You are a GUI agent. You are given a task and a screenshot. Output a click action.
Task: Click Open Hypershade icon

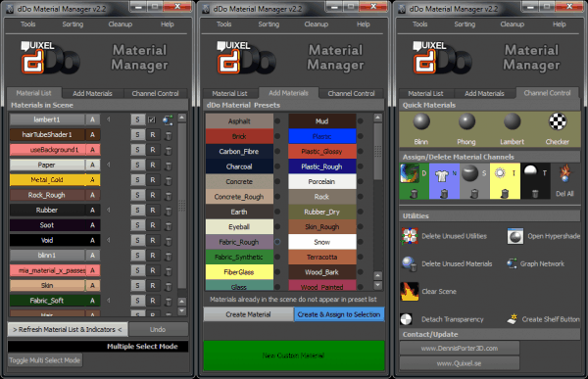click(515, 236)
